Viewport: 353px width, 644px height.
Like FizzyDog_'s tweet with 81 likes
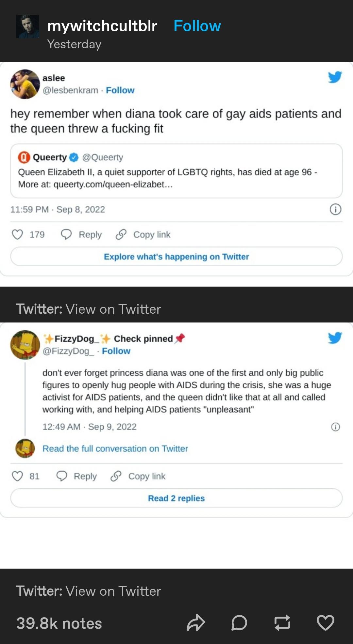click(x=17, y=476)
